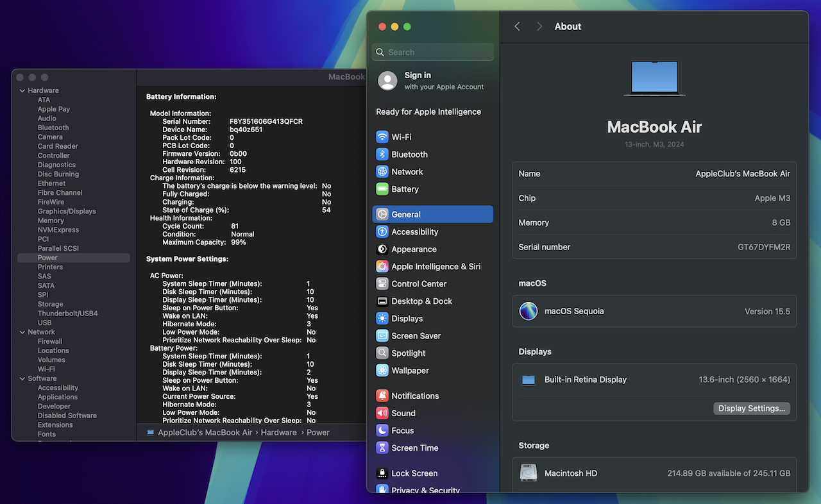
Task: Select Memory in System Information sidebar
Action: pos(51,221)
